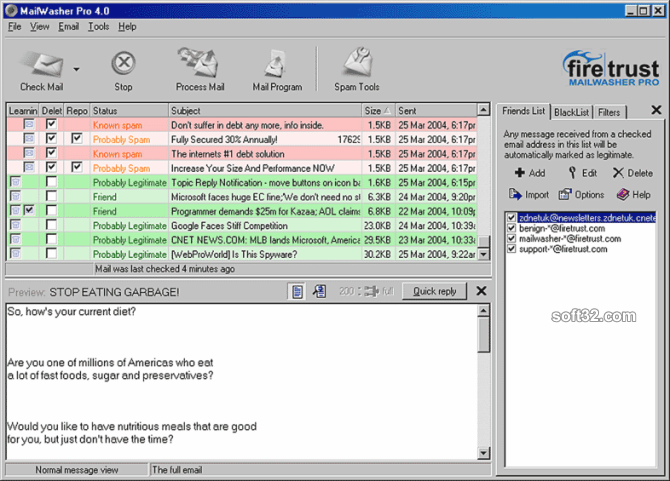Viewport: 670px width, 481px height.
Task: Switch to the BlackList tab
Action: pos(571,112)
